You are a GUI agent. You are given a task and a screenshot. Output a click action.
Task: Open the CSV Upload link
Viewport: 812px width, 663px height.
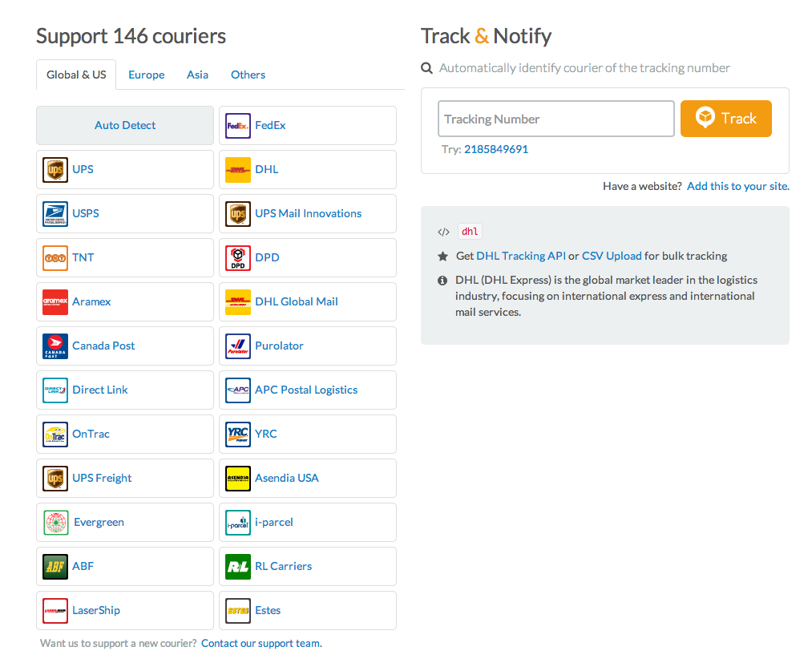612,256
